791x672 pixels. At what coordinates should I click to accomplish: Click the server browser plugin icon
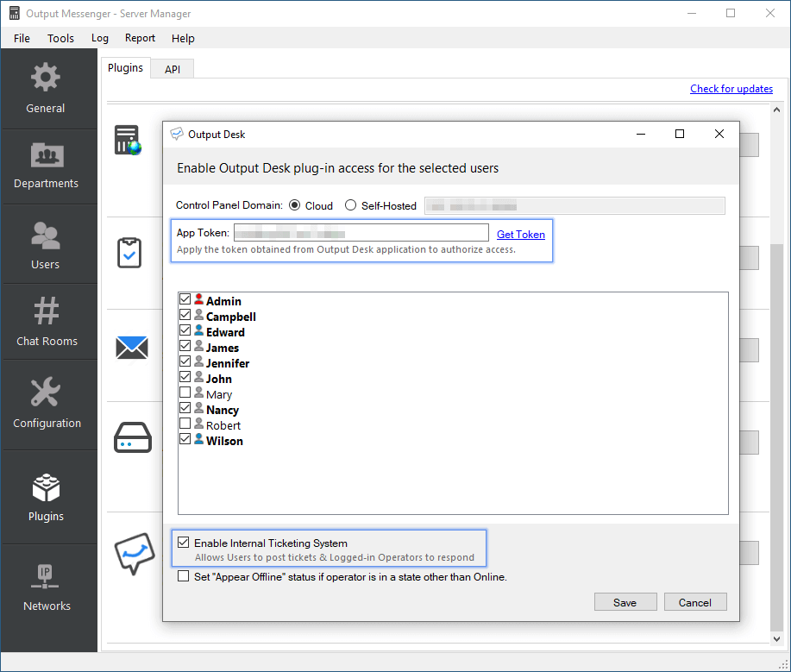point(128,140)
